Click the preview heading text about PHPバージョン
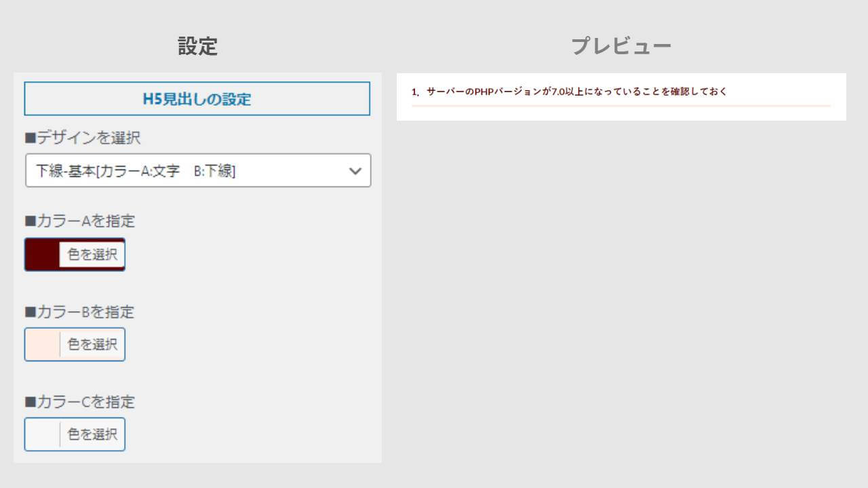The width and height of the screenshot is (868, 488). point(576,91)
